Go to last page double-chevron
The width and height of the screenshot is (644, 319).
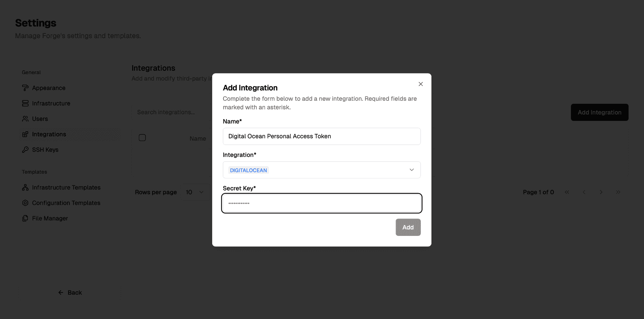click(x=618, y=192)
